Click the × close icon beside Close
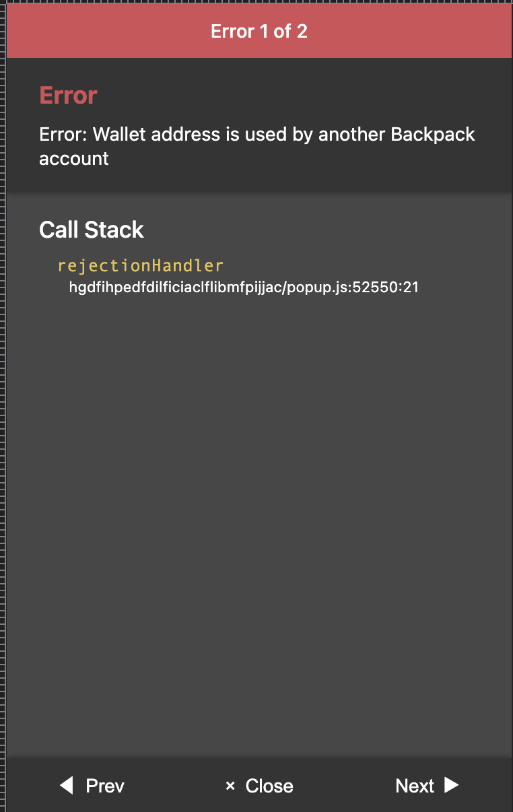This screenshot has height=812, width=513. [x=230, y=785]
